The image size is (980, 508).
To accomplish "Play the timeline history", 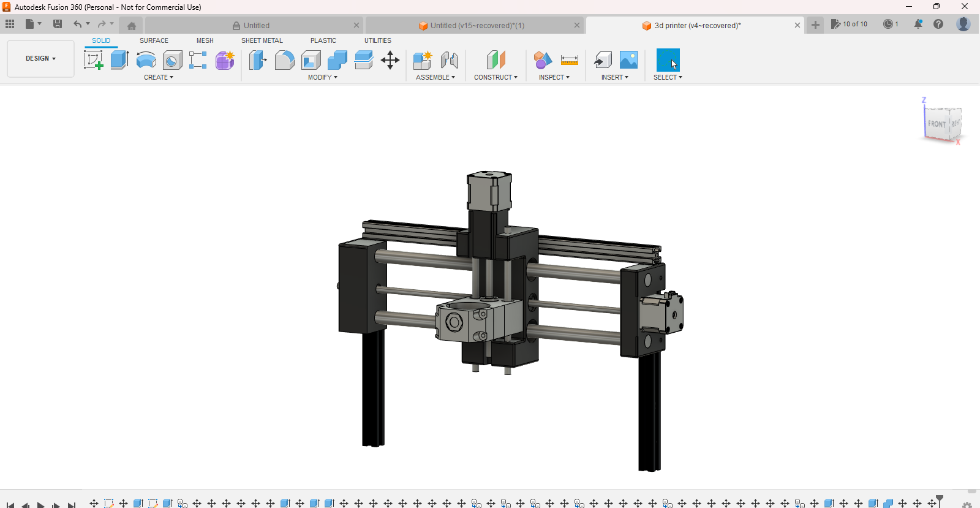I will pos(40,504).
